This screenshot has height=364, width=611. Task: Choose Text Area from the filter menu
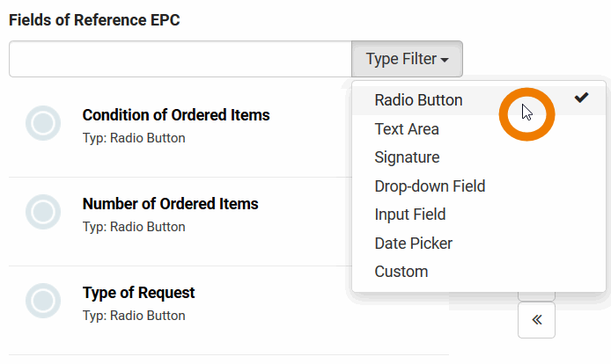[x=407, y=129]
